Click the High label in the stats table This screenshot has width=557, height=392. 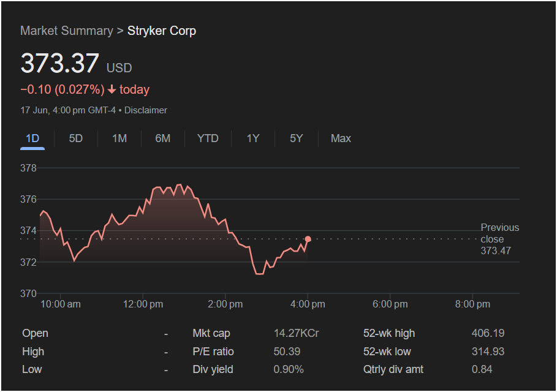(33, 352)
